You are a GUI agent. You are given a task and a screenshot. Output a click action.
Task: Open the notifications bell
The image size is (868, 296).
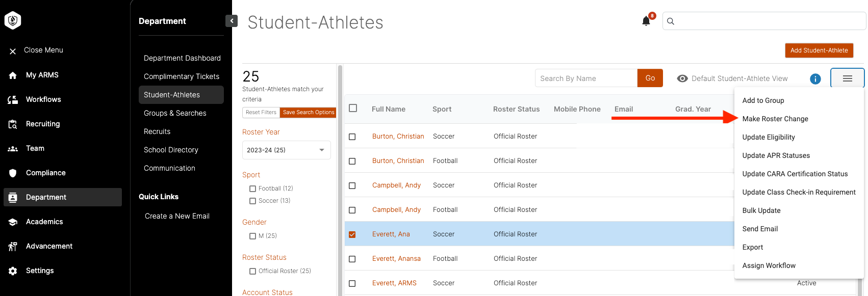tap(646, 21)
